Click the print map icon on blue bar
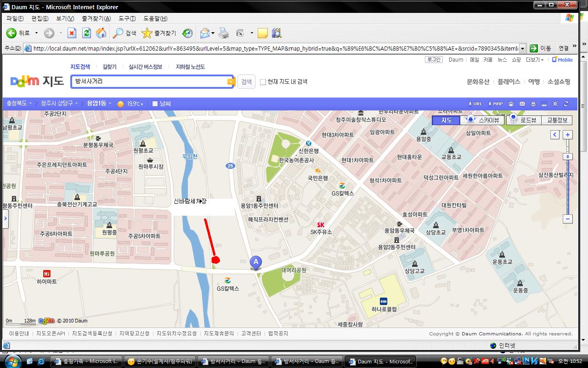 [533, 104]
